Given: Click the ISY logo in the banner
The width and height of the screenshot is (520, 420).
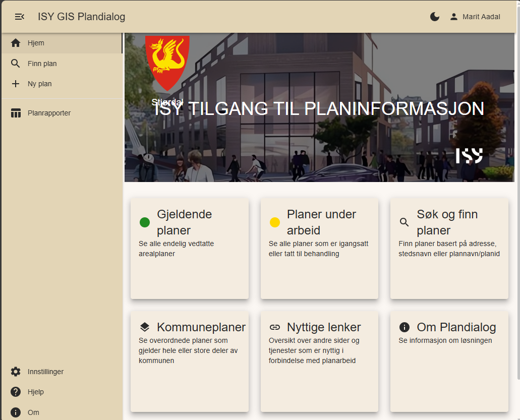Looking at the screenshot, I should 469,156.
